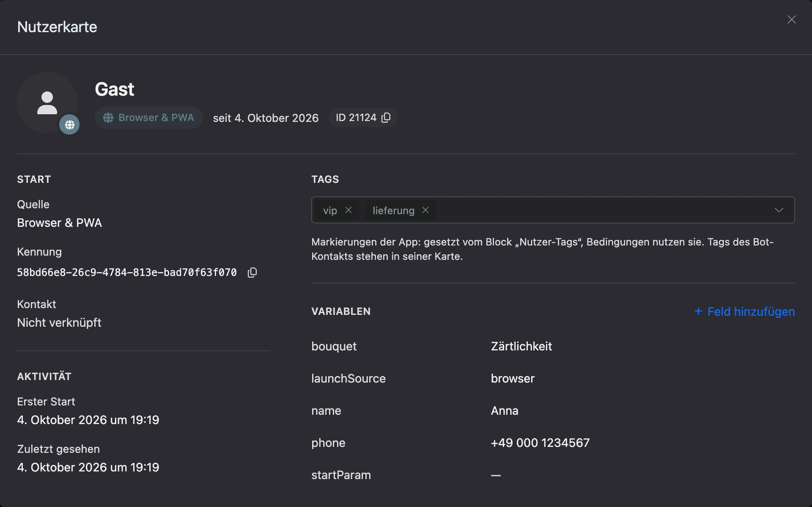Click the plus icon for adding a field
This screenshot has width=812, height=507.
(x=698, y=311)
